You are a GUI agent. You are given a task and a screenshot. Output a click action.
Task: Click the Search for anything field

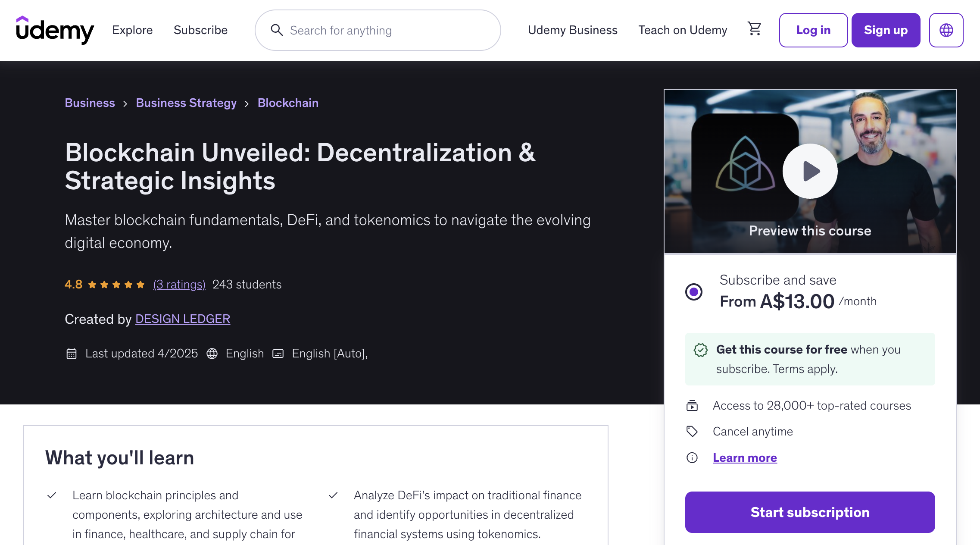click(378, 30)
